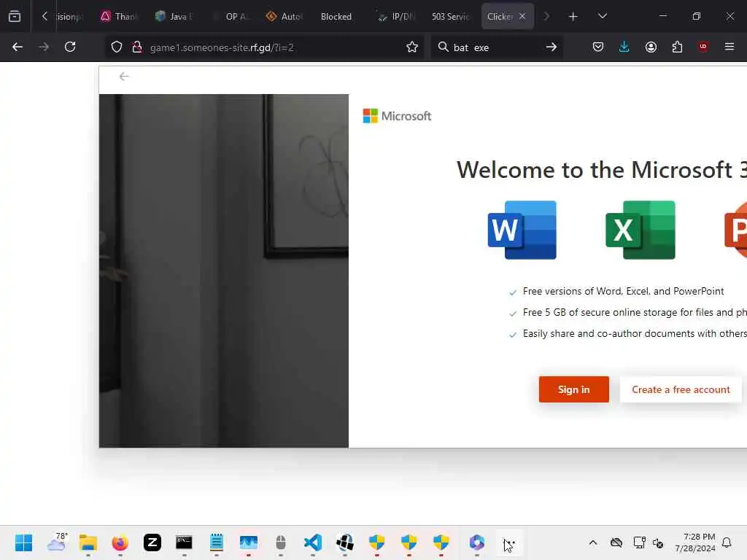Open a new tab with the plus button
This screenshot has width=747, height=560.
(x=573, y=17)
